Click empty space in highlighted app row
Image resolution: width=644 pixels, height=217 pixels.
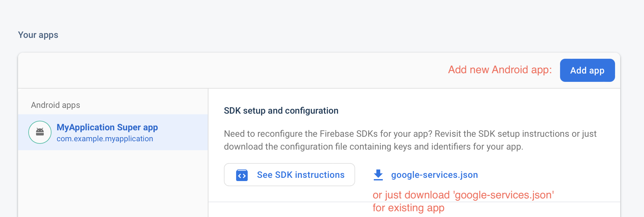pos(183,132)
